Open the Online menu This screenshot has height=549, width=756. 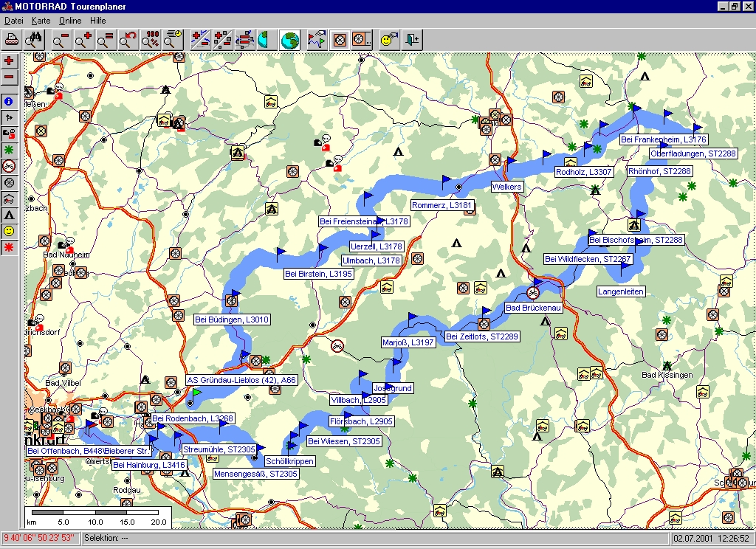click(70, 21)
